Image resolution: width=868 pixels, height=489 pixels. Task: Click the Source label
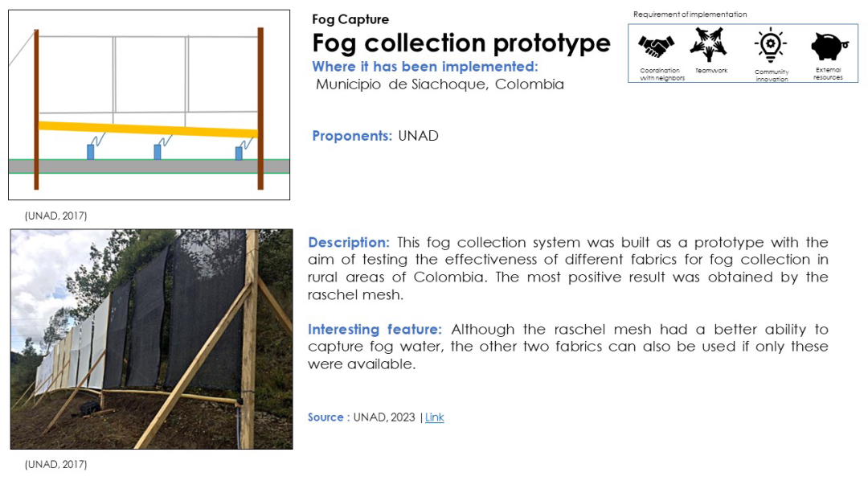(x=325, y=417)
